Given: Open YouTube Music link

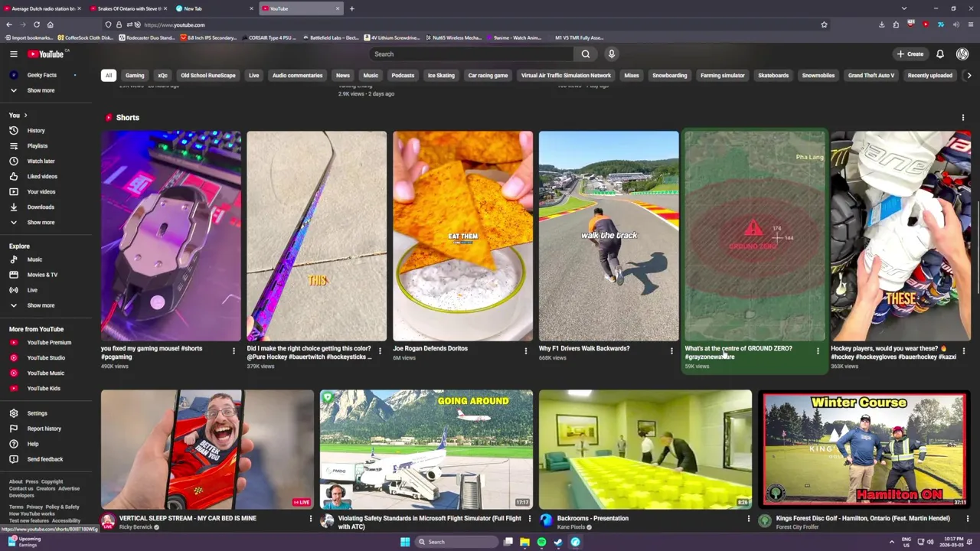Looking at the screenshot, I should [x=45, y=373].
